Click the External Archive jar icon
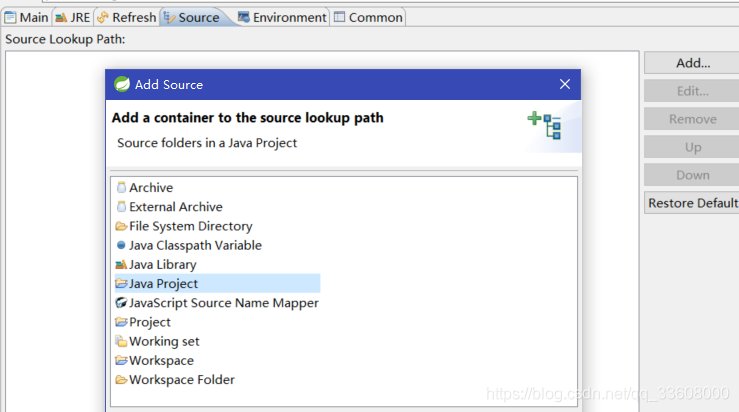The width and height of the screenshot is (739, 412). click(121, 206)
